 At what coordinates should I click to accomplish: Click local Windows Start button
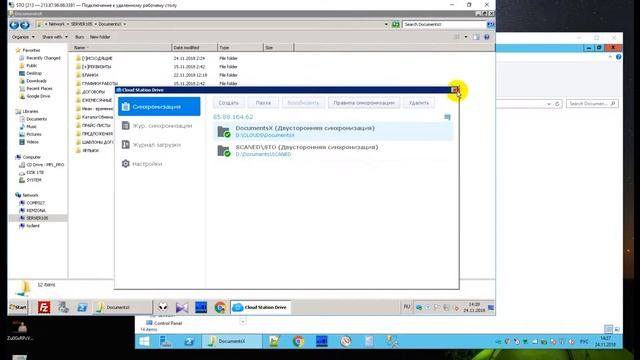pyautogui.click(x=144, y=341)
